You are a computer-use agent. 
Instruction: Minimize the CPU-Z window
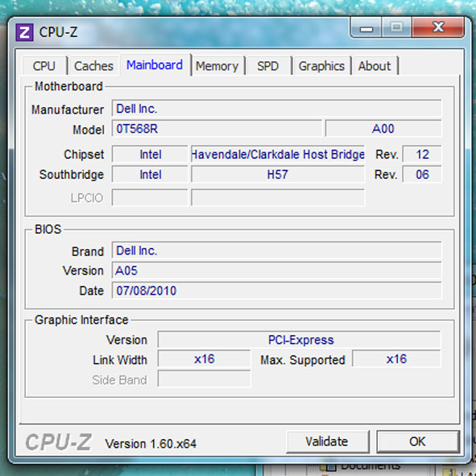[366, 28]
